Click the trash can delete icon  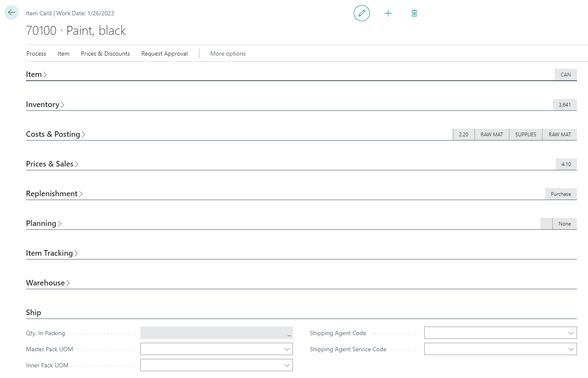[414, 13]
